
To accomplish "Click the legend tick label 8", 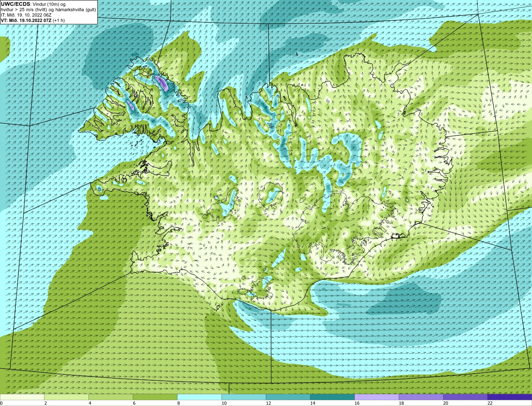I will pos(178,403).
